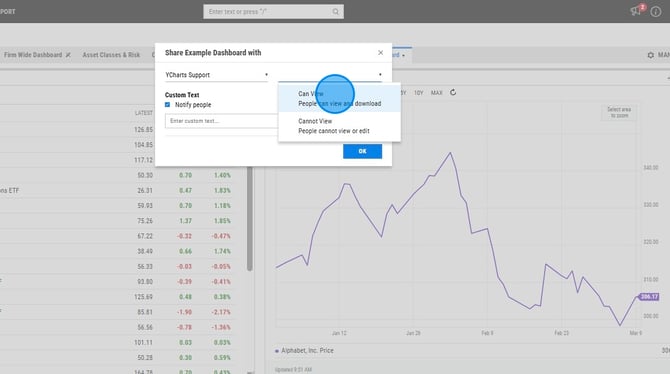Image resolution: width=670 pixels, height=374 pixels.
Task: Click the -1.90 change value
Action: [x=184, y=312]
